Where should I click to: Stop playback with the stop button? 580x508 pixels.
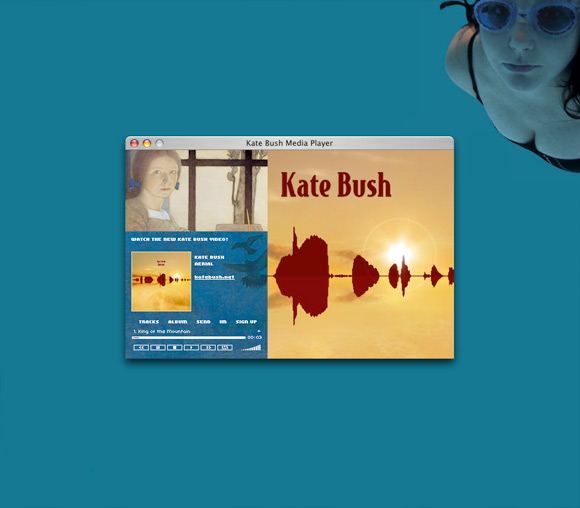[x=175, y=347]
